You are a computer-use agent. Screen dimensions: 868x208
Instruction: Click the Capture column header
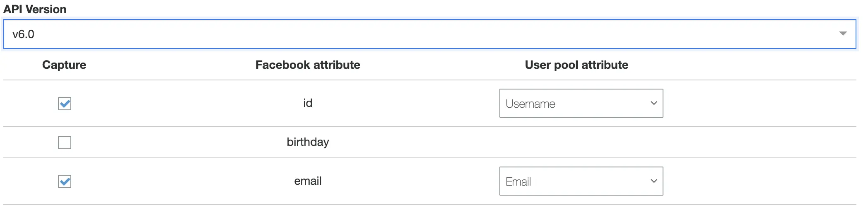64,65
